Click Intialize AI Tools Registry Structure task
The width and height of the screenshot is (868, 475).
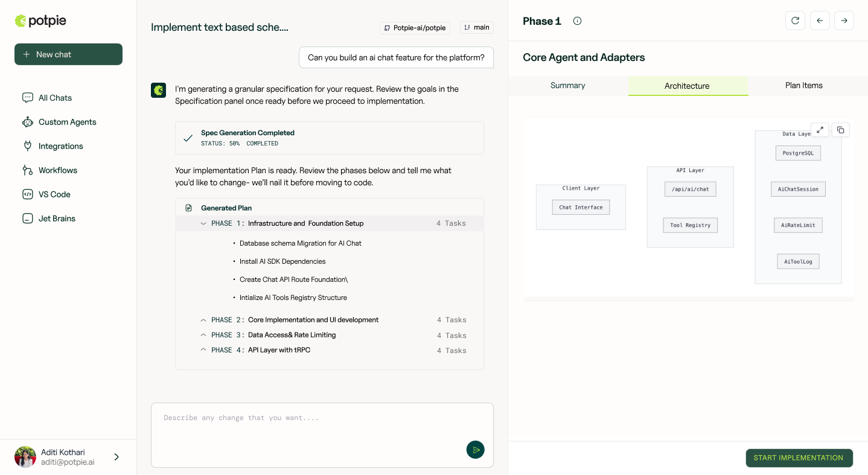(293, 298)
